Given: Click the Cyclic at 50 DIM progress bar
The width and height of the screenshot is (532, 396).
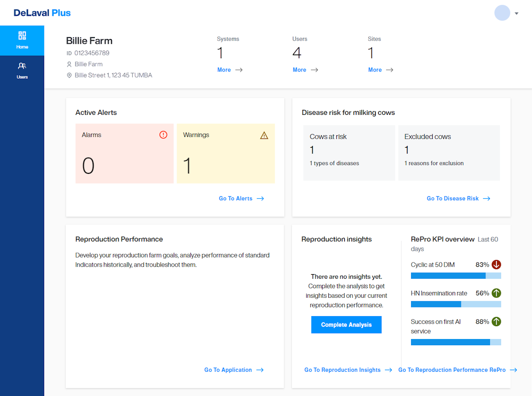Looking at the screenshot, I should [x=456, y=275].
